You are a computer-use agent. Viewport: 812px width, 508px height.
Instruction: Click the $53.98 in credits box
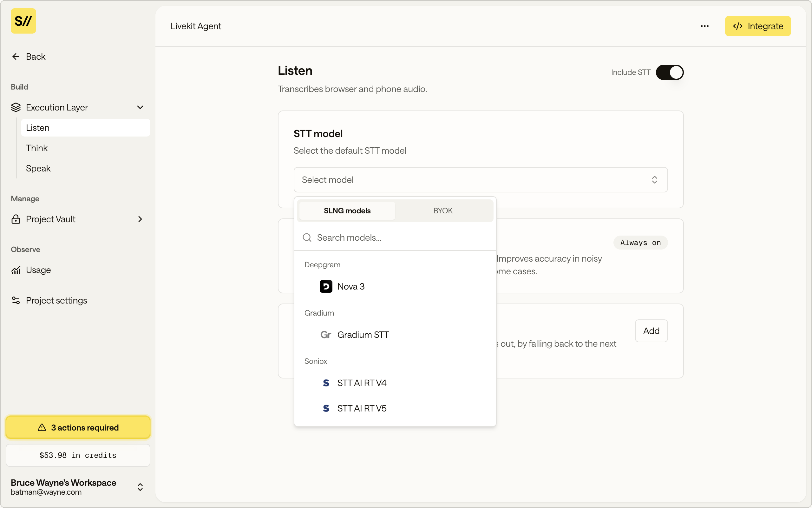(78, 455)
